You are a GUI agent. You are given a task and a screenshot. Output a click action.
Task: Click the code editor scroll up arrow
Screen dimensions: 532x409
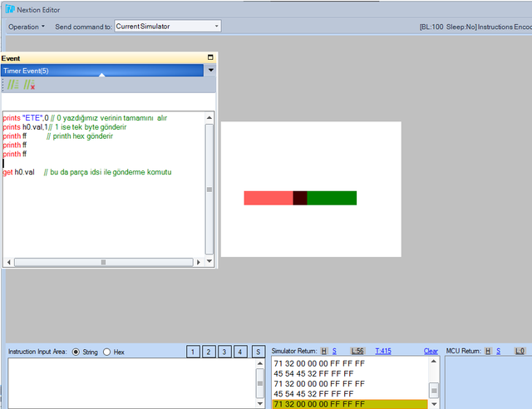pos(209,118)
